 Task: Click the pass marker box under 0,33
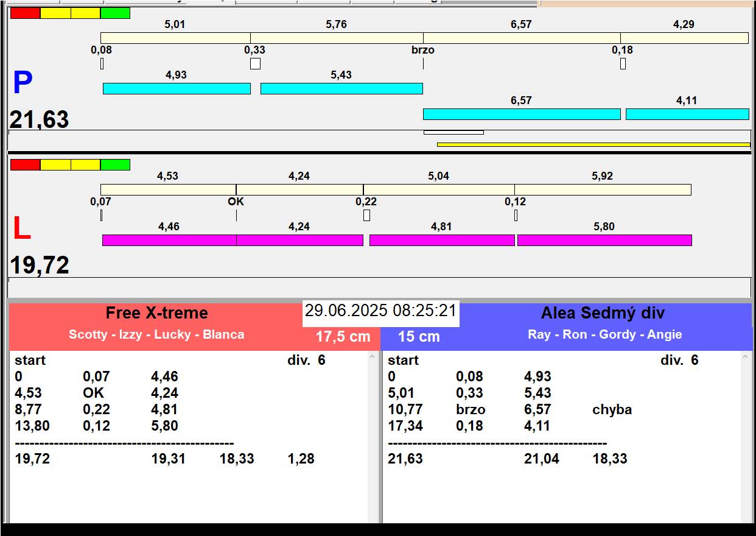click(255, 63)
